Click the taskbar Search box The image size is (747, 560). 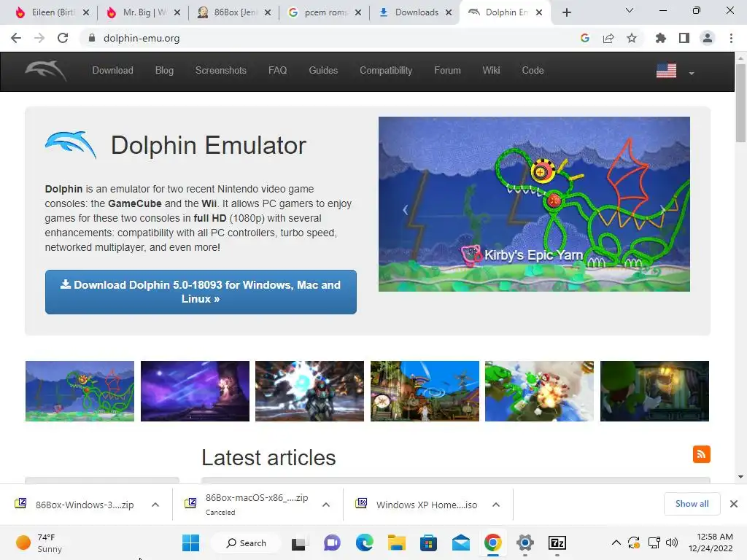pos(247,542)
